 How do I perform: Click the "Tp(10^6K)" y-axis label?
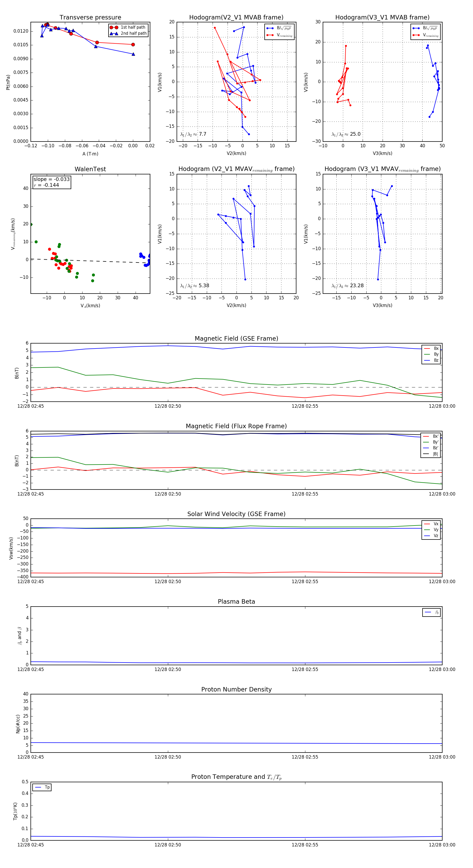(x=15, y=811)
